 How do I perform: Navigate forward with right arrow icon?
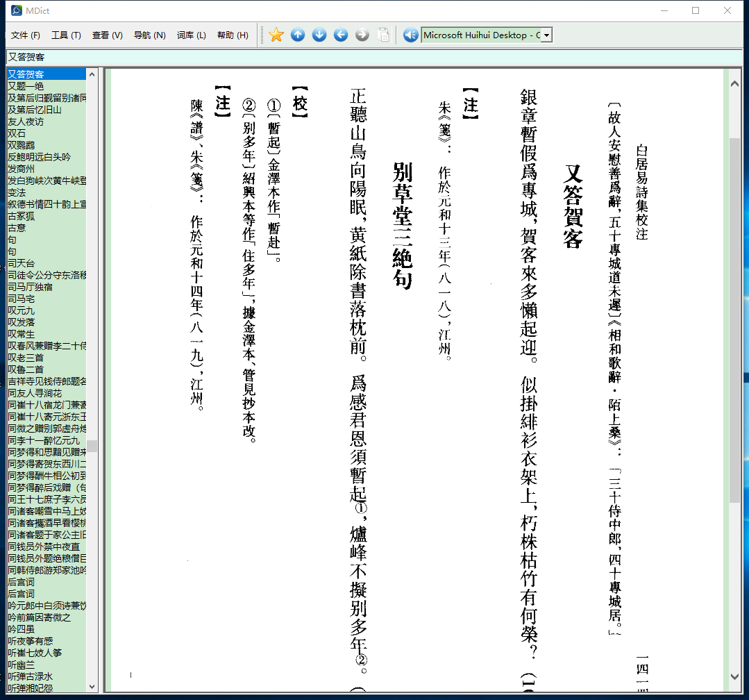362,35
